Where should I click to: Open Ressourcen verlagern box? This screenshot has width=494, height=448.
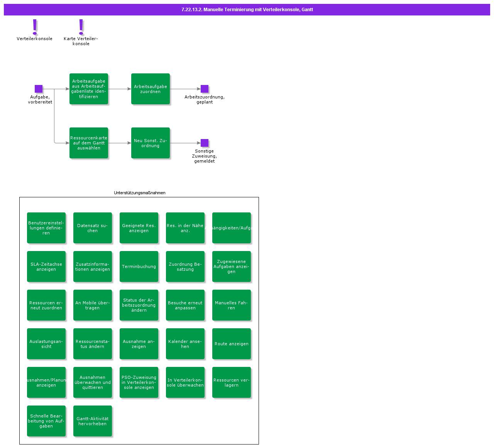tap(232, 382)
